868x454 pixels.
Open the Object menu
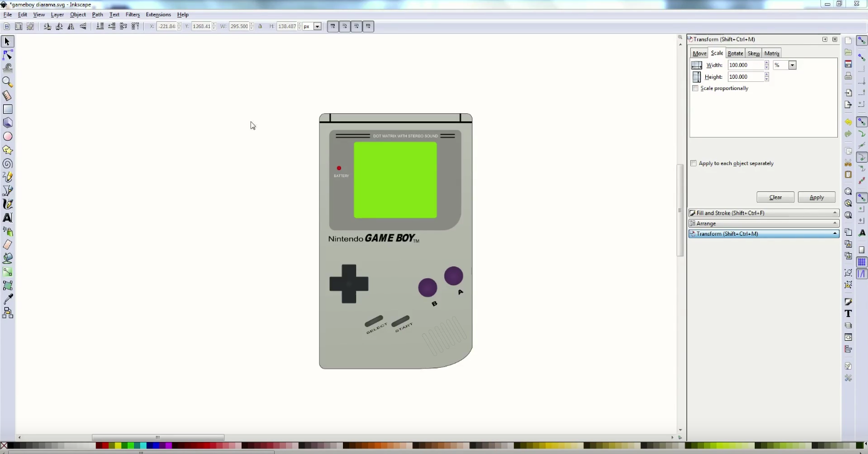(x=78, y=14)
